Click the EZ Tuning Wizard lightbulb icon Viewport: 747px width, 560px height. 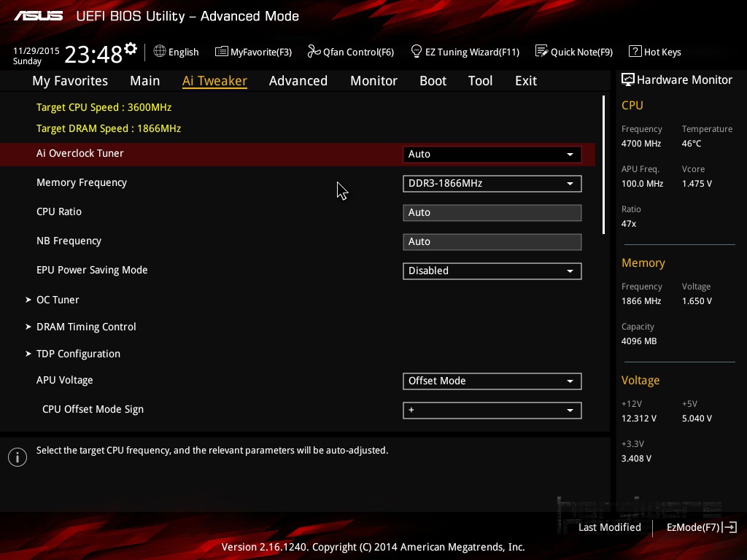pos(416,51)
